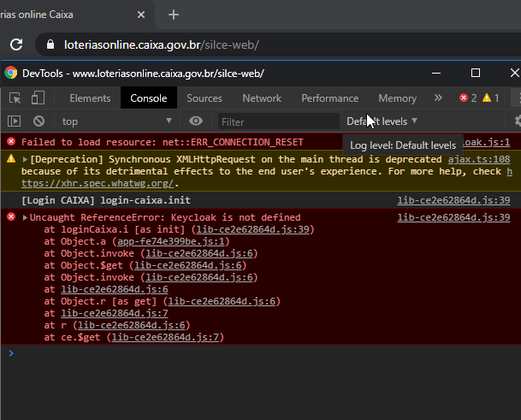Open the ajax.ts:108 source link
Screen dimensions: 521x420
click(x=479, y=159)
